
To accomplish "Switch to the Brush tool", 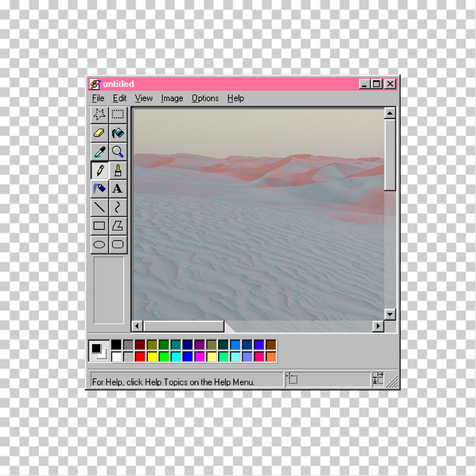I will coord(118,170).
